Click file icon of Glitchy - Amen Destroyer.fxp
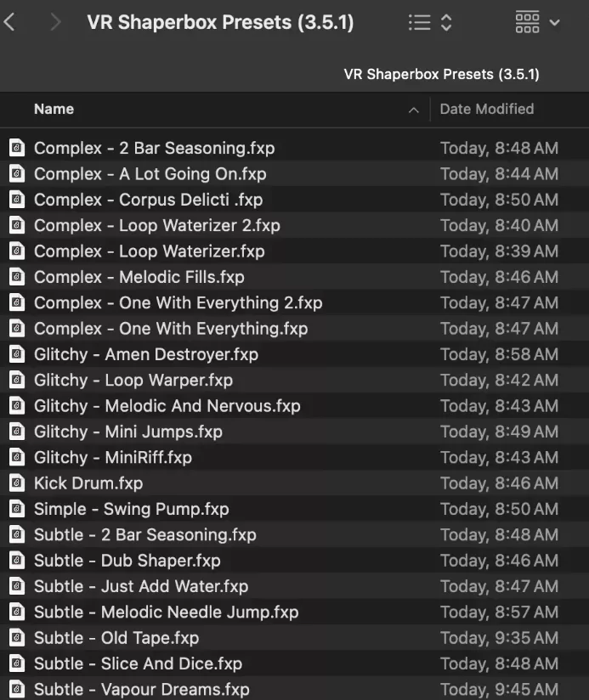The image size is (589, 700). click(x=17, y=354)
